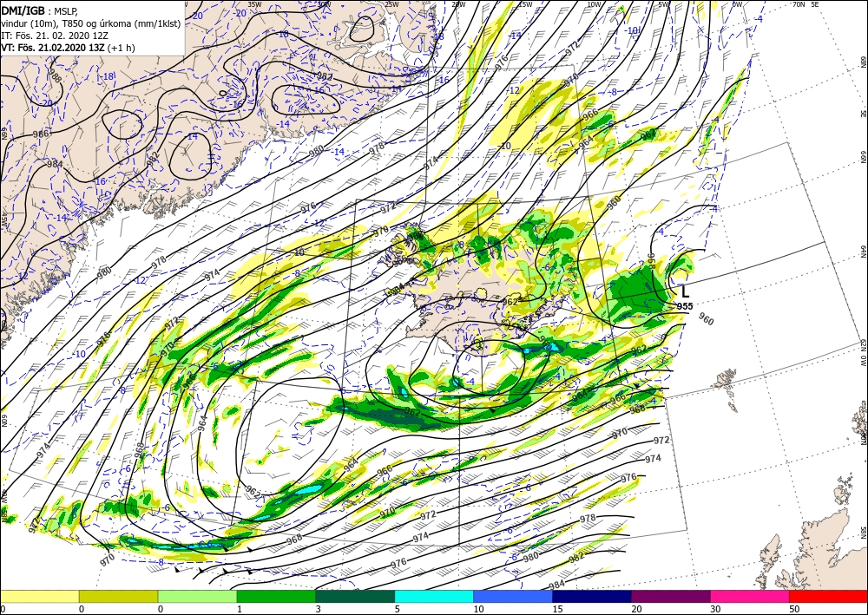Click the '5W' longitude label
This screenshot has height=615, width=868.
(664, 3)
